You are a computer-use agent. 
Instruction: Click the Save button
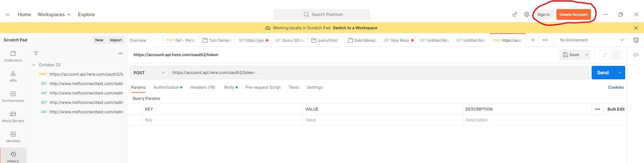click(x=571, y=55)
